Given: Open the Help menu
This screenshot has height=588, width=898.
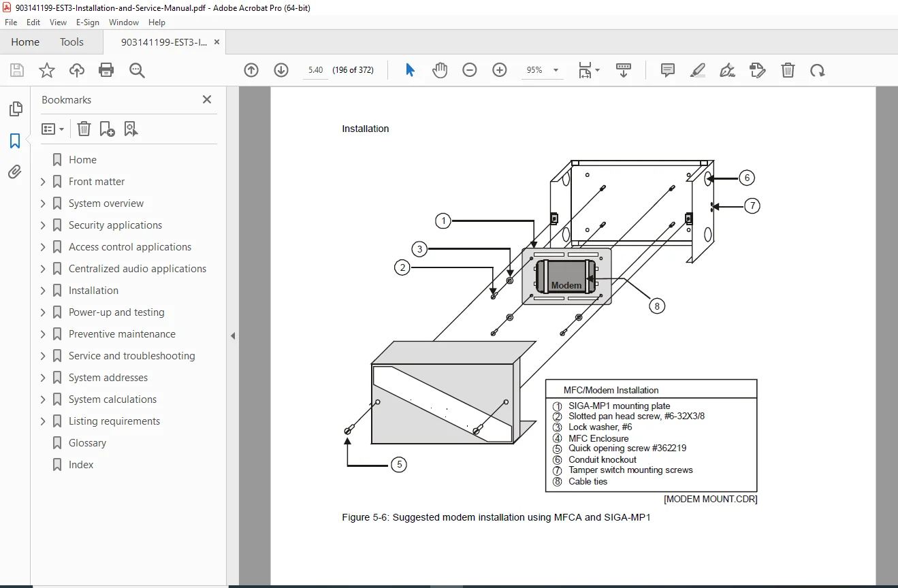Looking at the screenshot, I should tap(157, 22).
